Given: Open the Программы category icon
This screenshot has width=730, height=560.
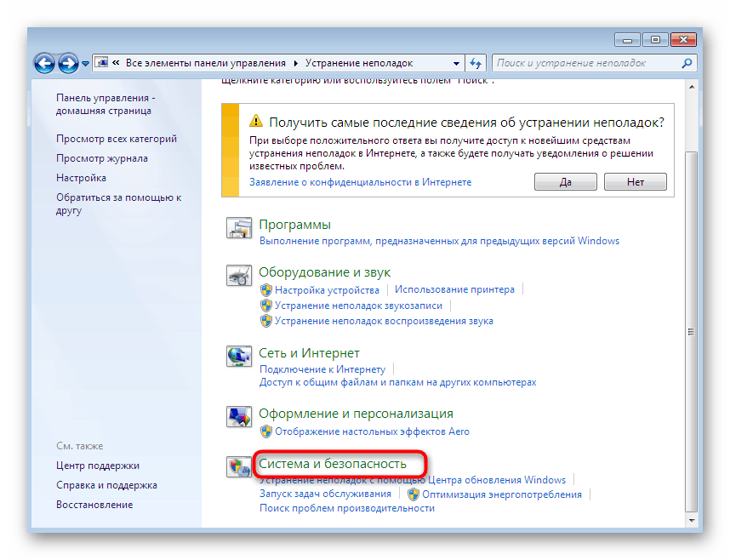Looking at the screenshot, I should [x=239, y=228].
